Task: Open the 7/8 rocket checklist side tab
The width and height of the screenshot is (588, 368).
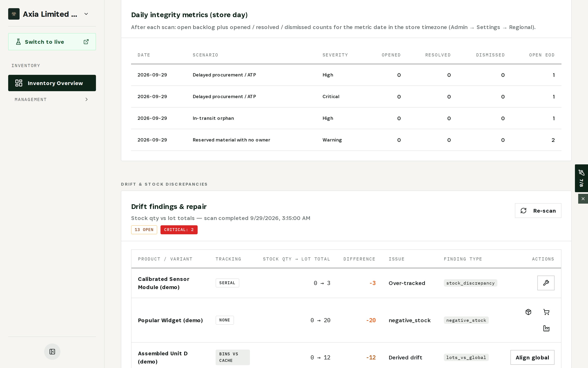Action: (x=581, y=178)
